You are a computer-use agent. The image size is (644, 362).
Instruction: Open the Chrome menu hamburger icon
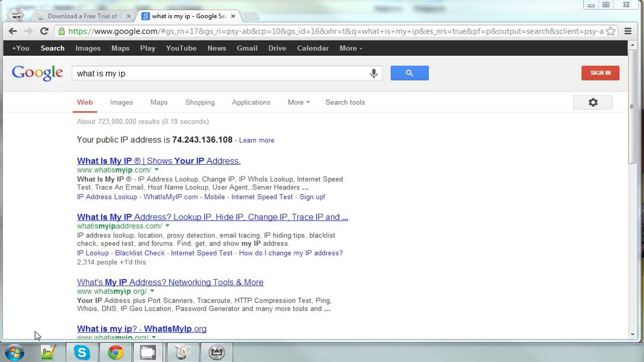click(628, 31)
